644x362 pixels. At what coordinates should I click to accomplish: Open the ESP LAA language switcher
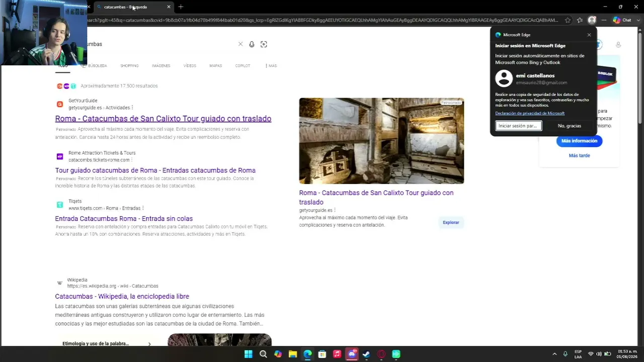pyautogui.click(x=578, y=354)
